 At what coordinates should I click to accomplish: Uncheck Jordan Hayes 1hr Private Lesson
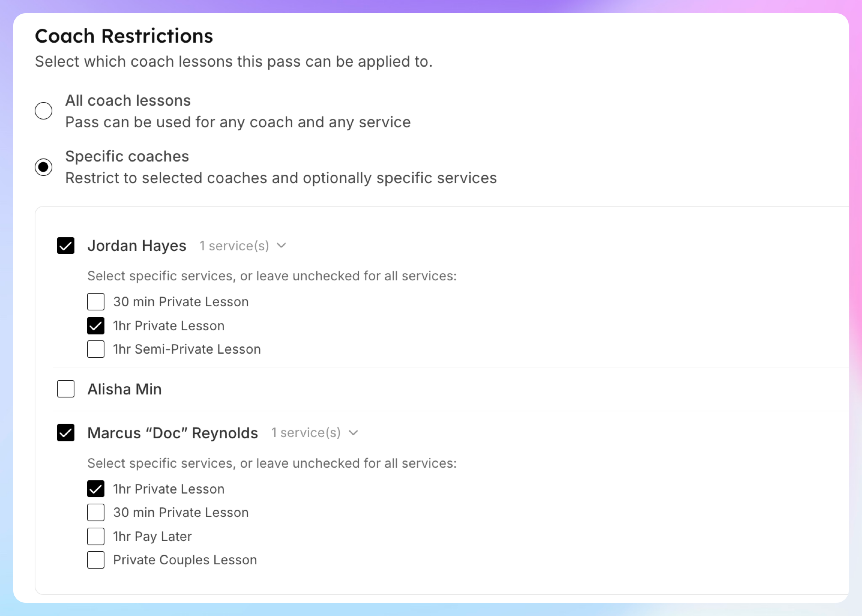(95, 326)
